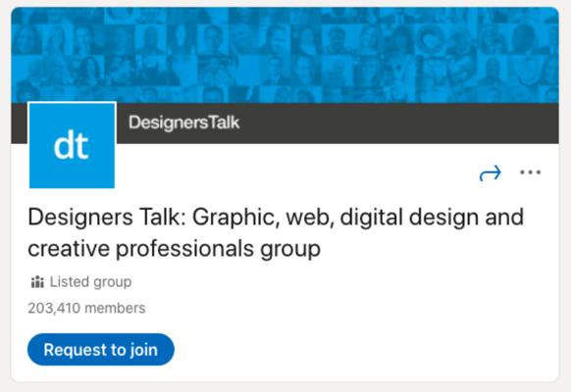Open the 203,410 members count
This screenshot has width=571, height=392.
point(86,308)
